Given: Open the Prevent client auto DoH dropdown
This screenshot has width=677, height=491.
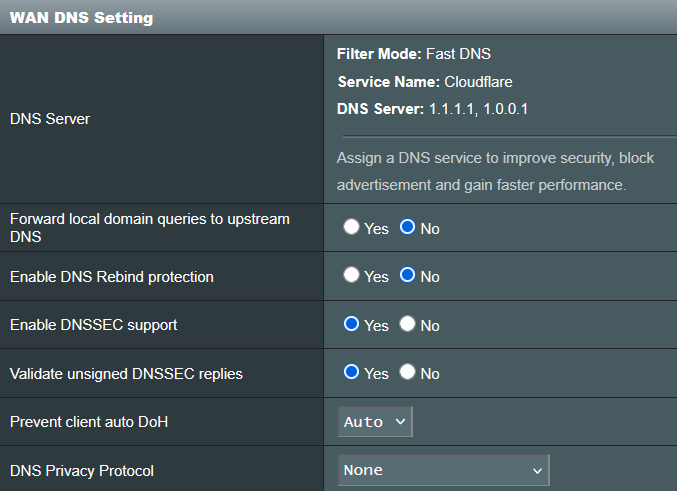Looking at the screenshot, I should pos(375,422).
